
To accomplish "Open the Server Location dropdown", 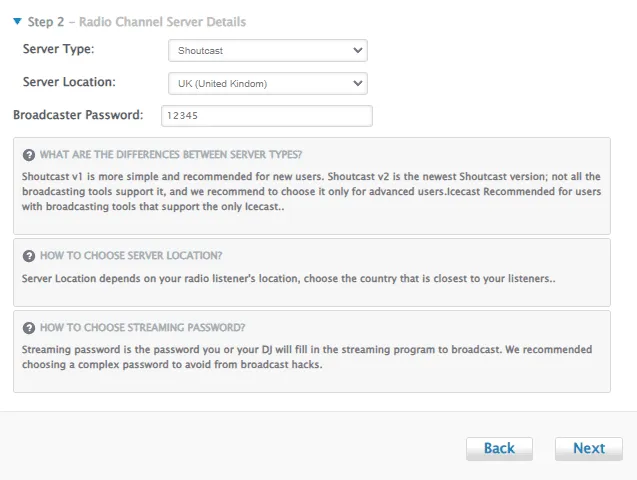I will (268, 84).
